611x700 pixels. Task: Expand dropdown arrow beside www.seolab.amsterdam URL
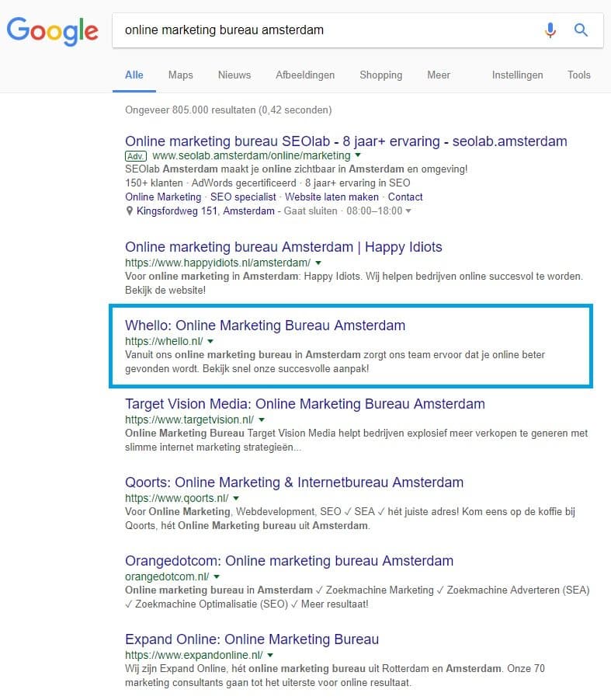tap(358, 155)
